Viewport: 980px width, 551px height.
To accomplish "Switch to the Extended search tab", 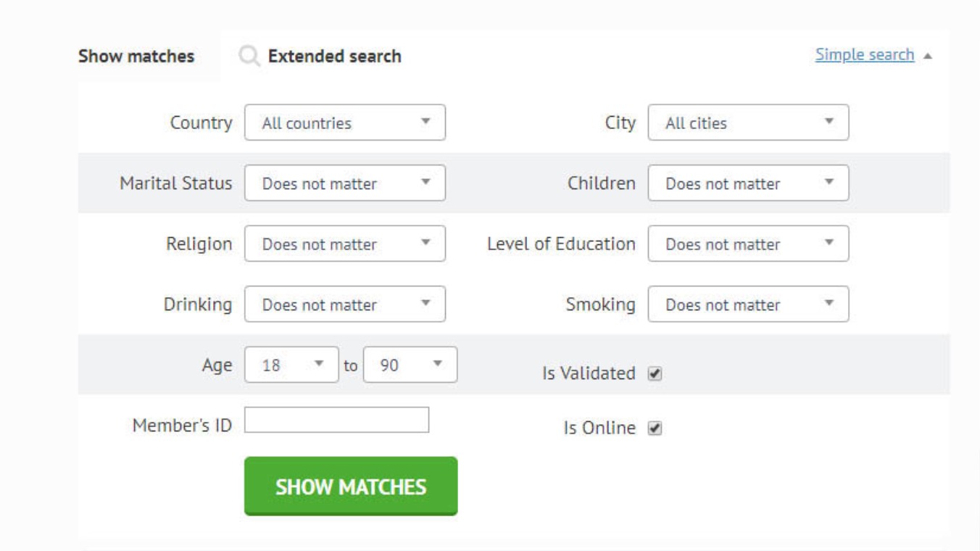I will pos(334,56).
